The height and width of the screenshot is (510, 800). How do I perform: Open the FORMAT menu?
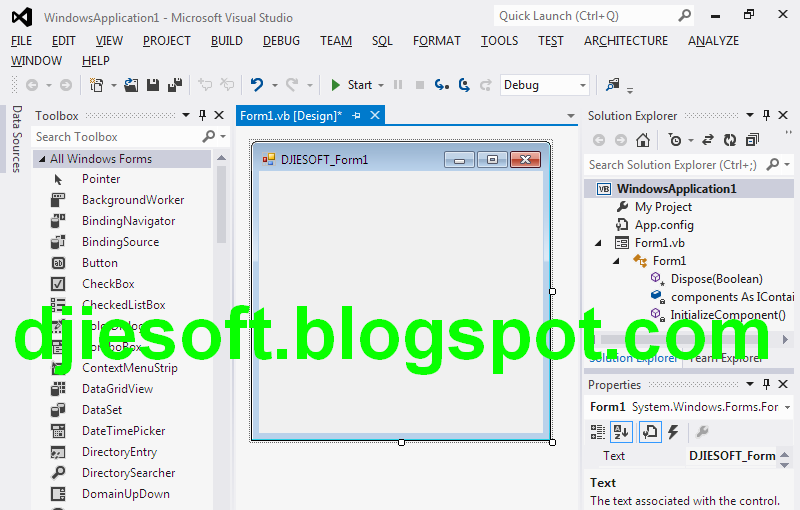(x=437, y=41)
